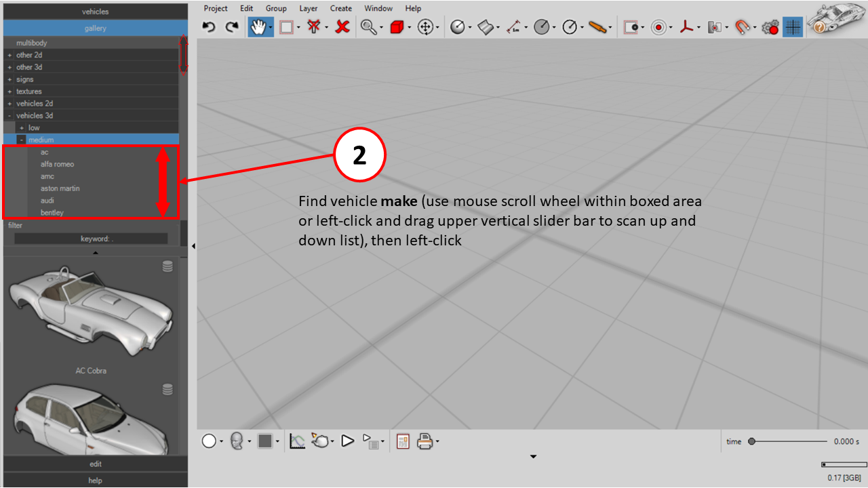This screenshot has height=488, width=868.
Task: Click the head model icon
Action: coord(237,441)
